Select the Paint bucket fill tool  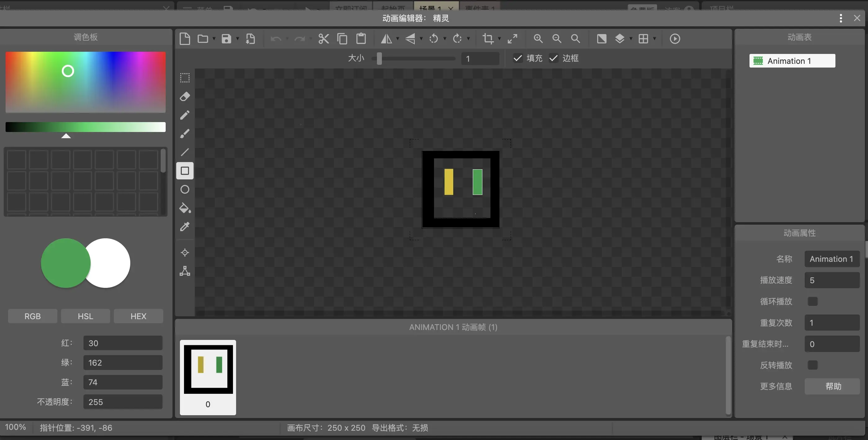point(185,208)
